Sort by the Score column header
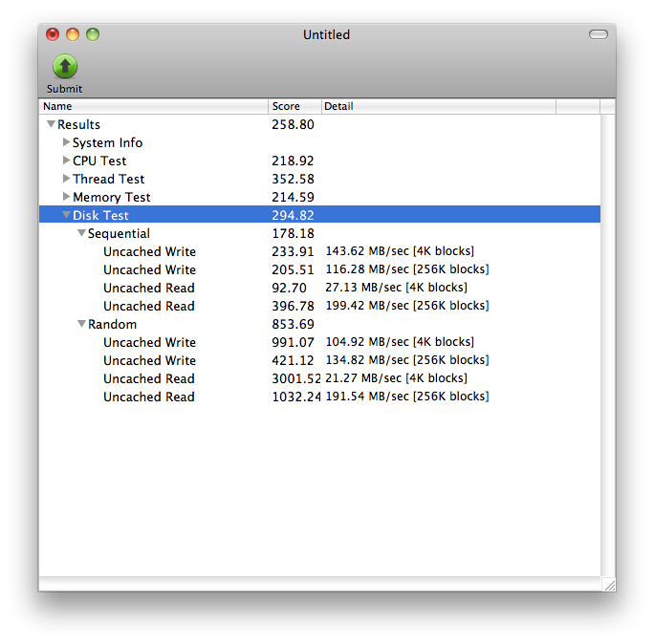Image resolution: width=654 pixels, height=644 pixels. 294,106
